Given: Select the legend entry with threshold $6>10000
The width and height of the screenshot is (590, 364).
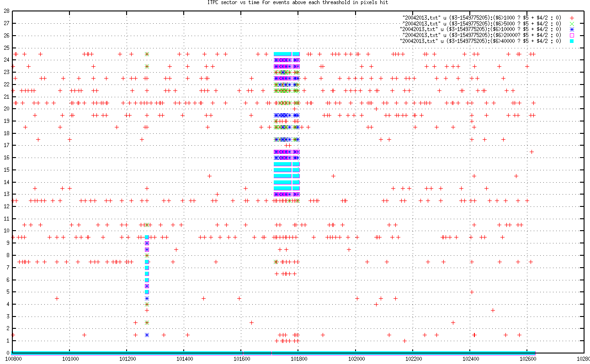Looking at the screenshot, I should 480,29.
